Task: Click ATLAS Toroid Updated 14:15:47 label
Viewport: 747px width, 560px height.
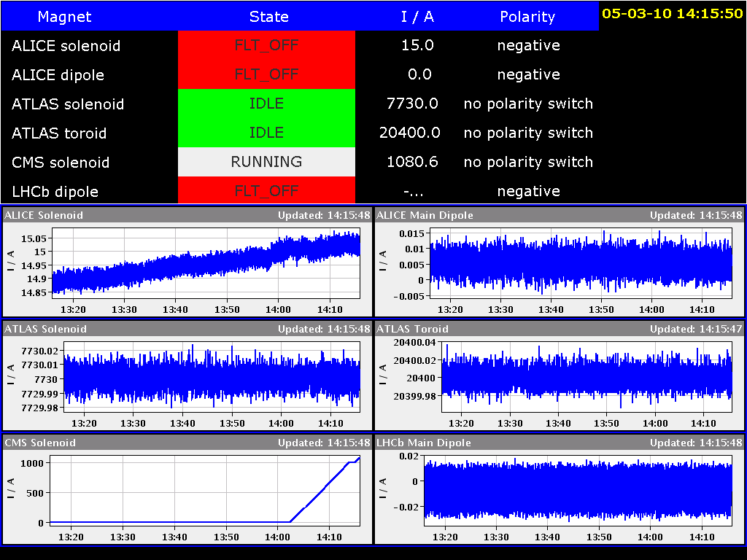Action: (x=696, y=329)
